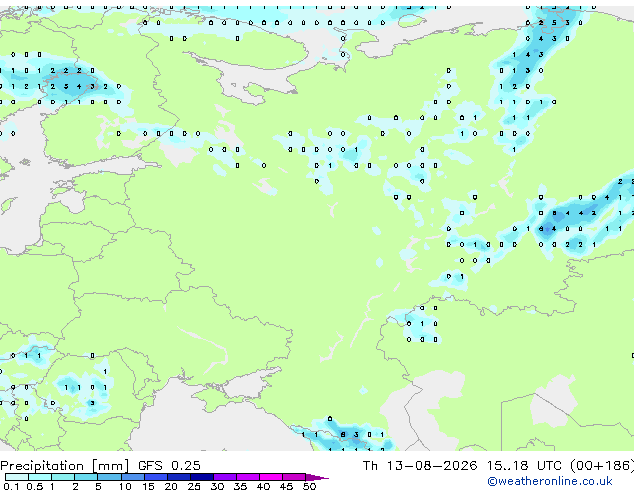Image resolution: width=634 pixels, height=490 pixels.
Task: Click the legend label '40'
Action: click(x=264, y=486)
